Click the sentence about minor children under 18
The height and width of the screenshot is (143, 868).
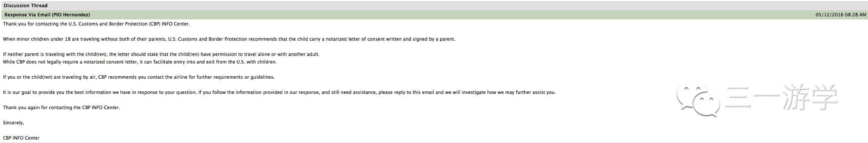point(229,39)
